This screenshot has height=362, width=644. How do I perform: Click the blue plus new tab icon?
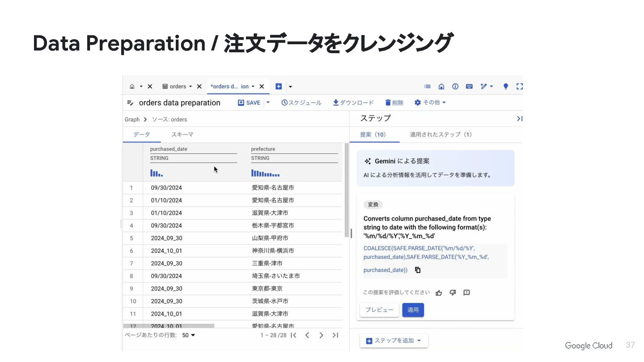279,87
